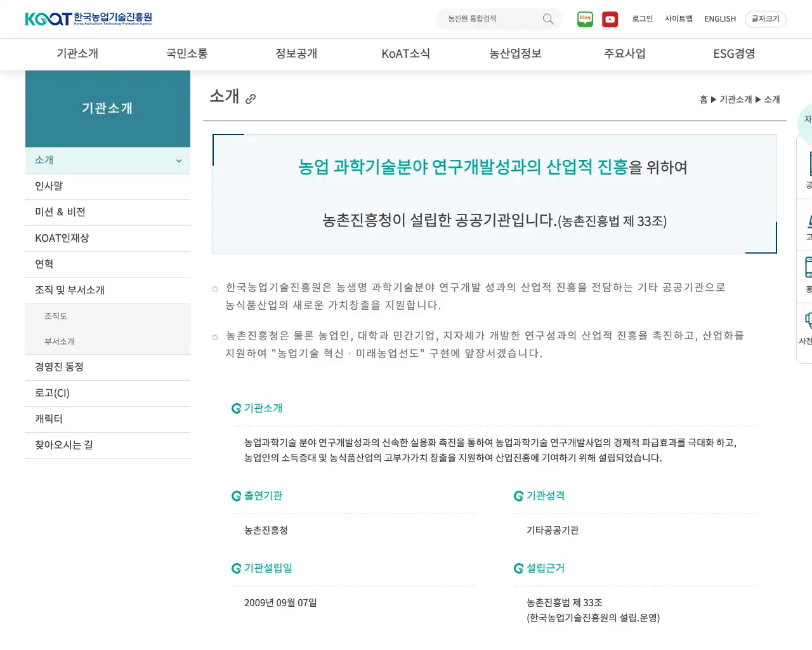Click the 농촌진흥법 제 33조 text under 설립근거
Viewport: 812px width, 650px height.
[565, 603]
